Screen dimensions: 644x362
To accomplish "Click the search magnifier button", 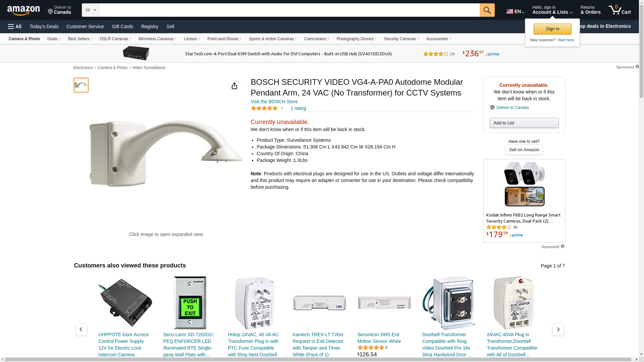I will [487, 10].
